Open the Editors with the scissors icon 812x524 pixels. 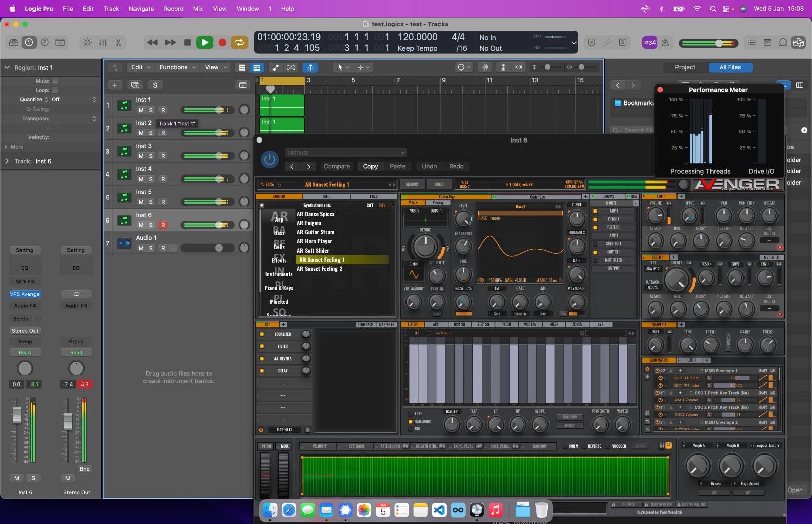(x=118, y=43)
